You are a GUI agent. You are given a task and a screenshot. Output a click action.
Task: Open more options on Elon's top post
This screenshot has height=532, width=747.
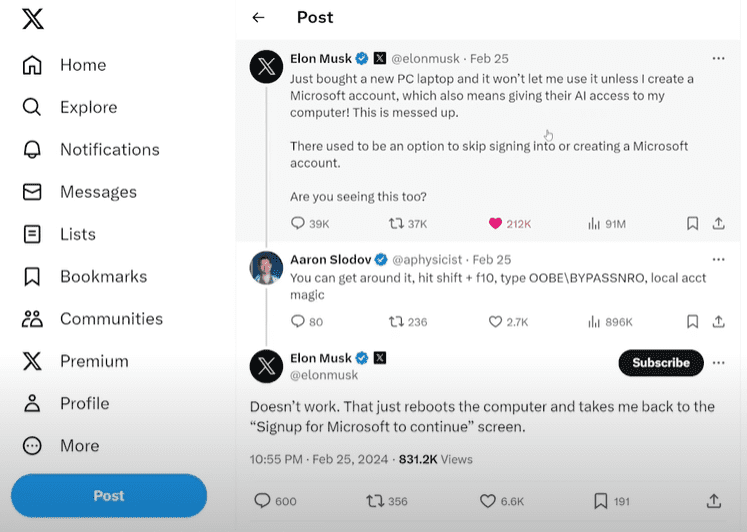(718, 59)
